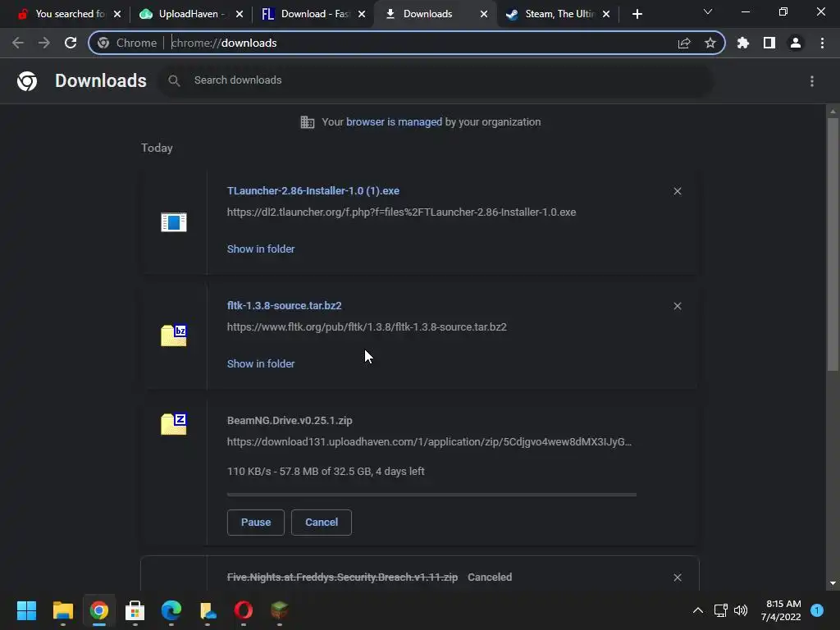
Task: Open File Explorer from the taskbar
Action: pyautogui.click(x=62, y=610)
